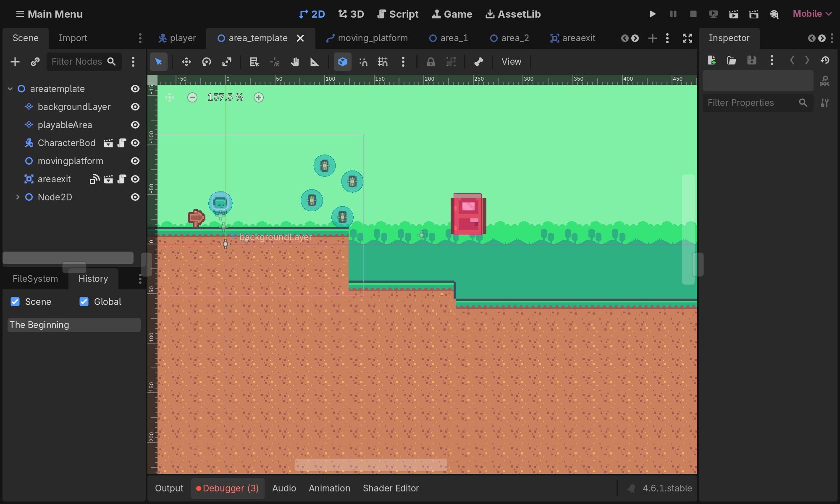
Task: Open the Debugger bottom panel
Action: 228,488
